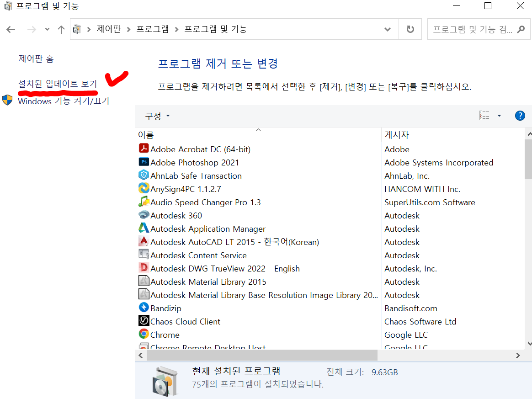Select 제어판 in the breadcrumb path
Viewport: 532px width, 399px height.
click(109, 29)
